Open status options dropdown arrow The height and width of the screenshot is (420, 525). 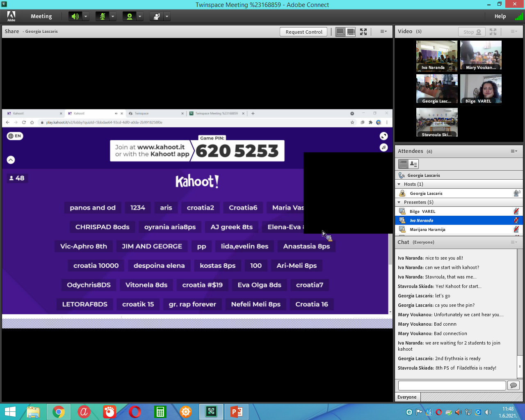click(167, 16)
